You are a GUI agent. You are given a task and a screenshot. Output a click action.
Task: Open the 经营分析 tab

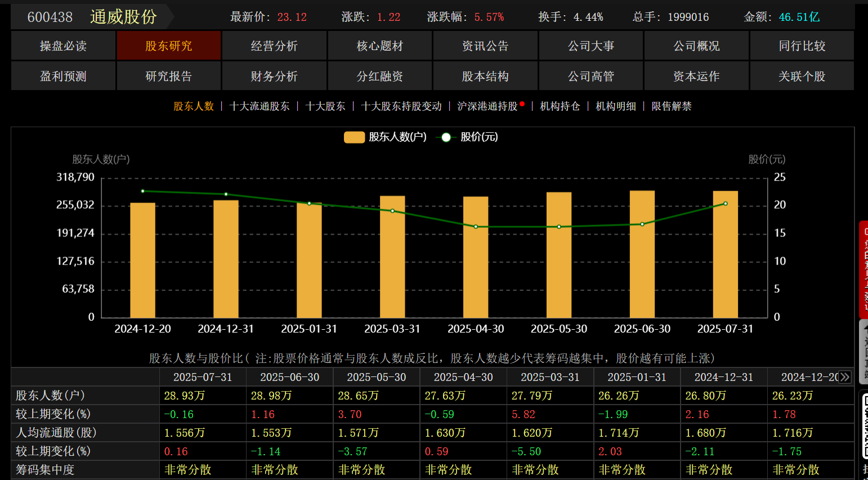(x=274, y=46)
